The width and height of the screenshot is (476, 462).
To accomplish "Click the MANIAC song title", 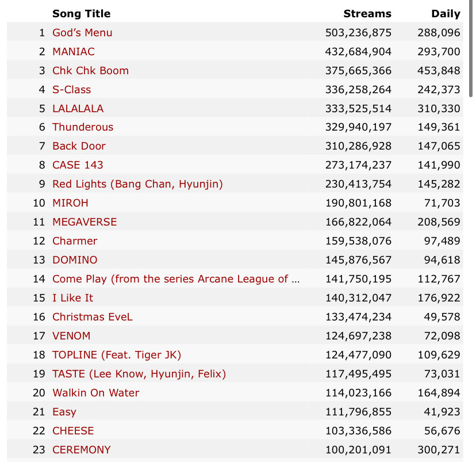I will [x=74, y=52].
